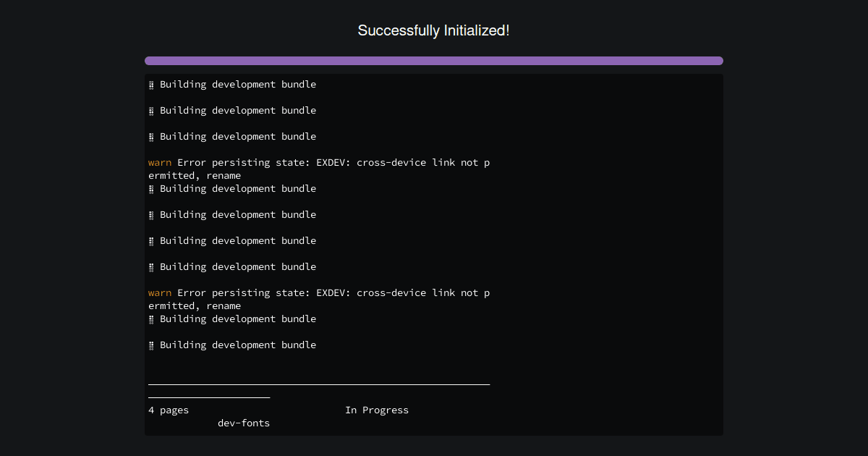The width and height of the screenshot is (868, 456).
Task: Toggle the In Progress status indicator
Action: 377,410
